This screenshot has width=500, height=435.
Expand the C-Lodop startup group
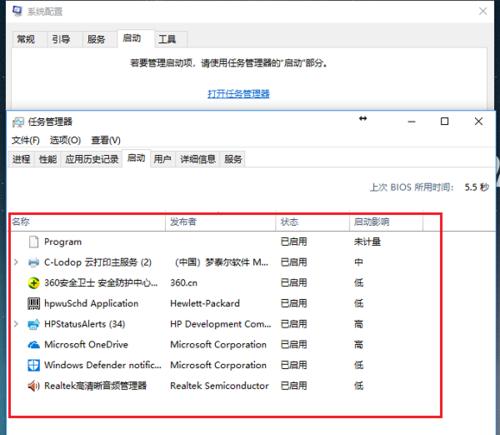coord(16,262)
